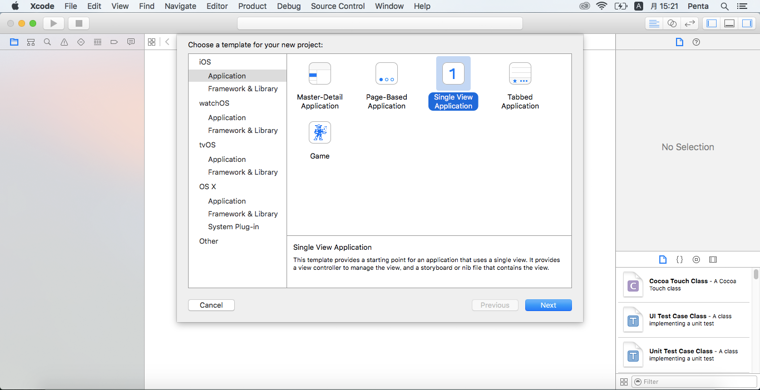This screenshot has width=760, height=390.
Task: Click the Next button
Action: tap(548, 305)
